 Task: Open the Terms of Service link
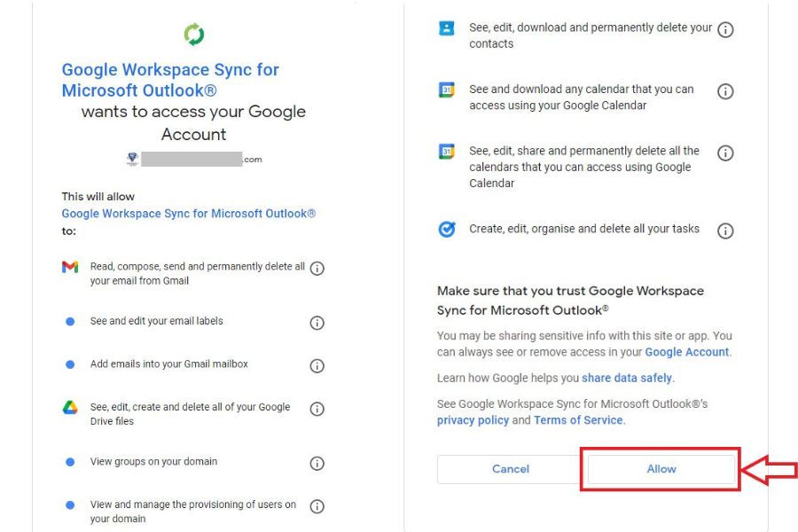click(x=577, y=420)
